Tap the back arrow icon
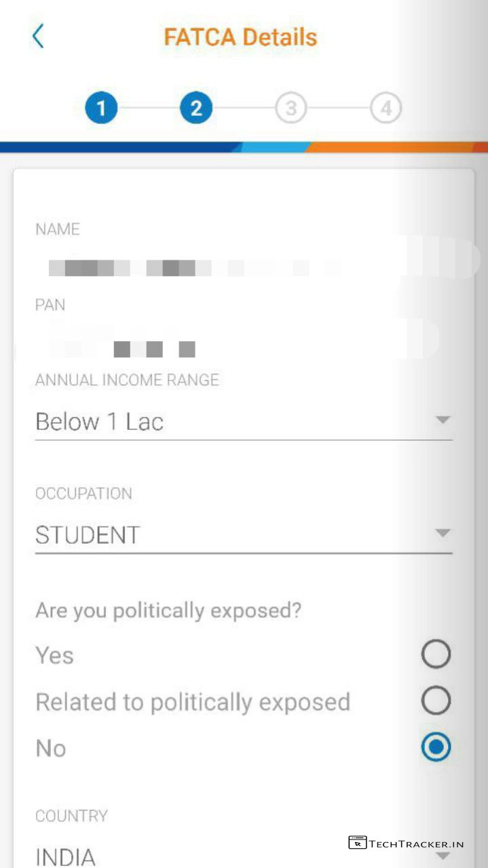This screenshot has height=868, width=488. pos(38,36)
